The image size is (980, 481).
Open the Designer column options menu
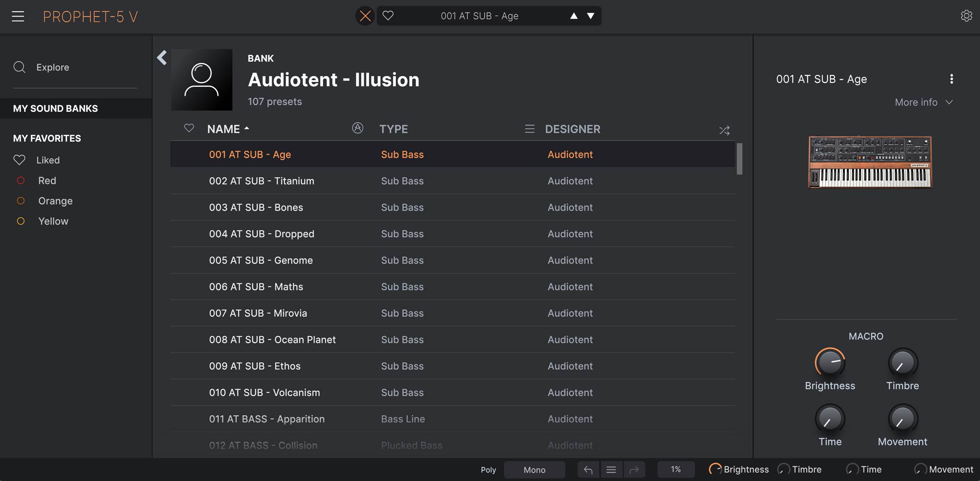pyautogui.click(x=530, y=129)
